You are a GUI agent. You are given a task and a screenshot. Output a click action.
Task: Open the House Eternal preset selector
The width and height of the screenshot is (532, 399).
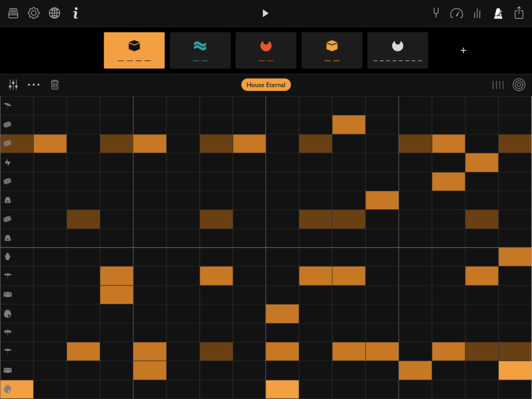(x=266, y=85)
